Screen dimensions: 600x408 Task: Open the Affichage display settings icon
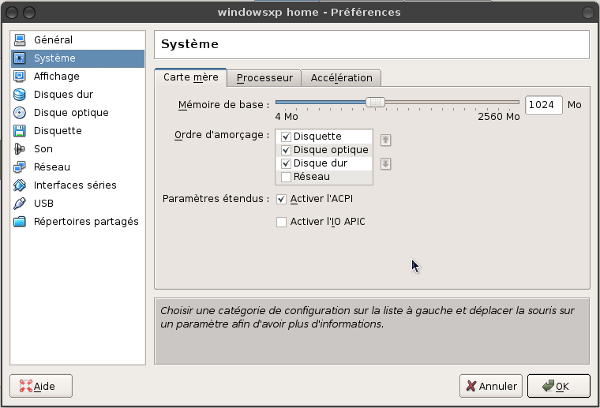[19, 76]
